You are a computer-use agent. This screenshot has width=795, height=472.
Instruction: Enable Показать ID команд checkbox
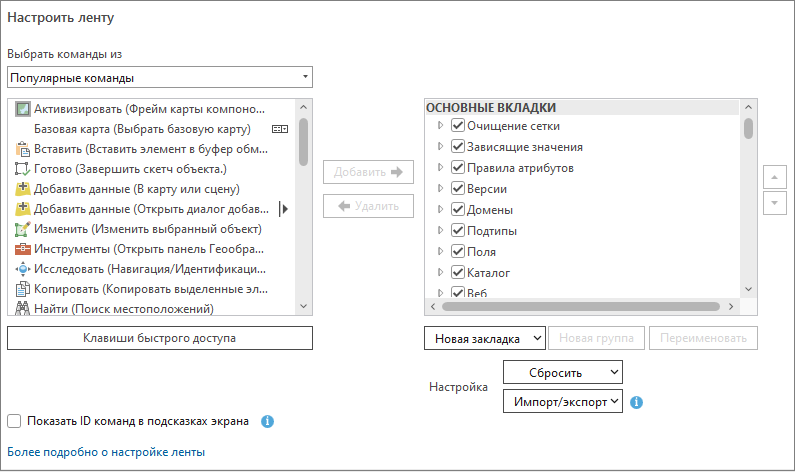point(14,421)
